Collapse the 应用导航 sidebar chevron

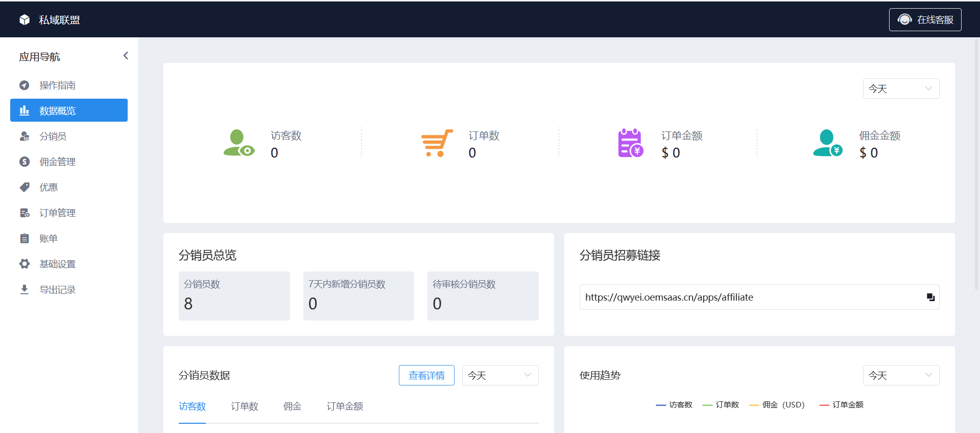point(126,56)
